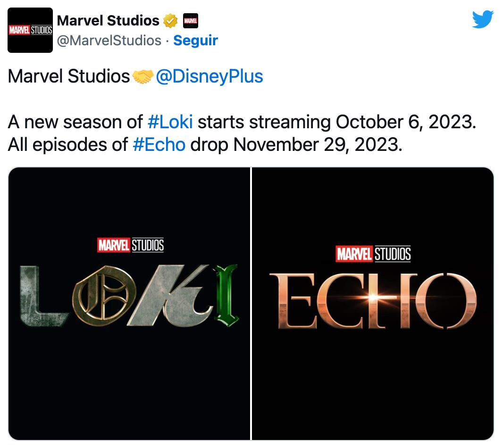This screenshot has height=448, width=503.
Task: Open the @MarvelStudios handle link
Action: pyautogui.click(x=109, y=41)
